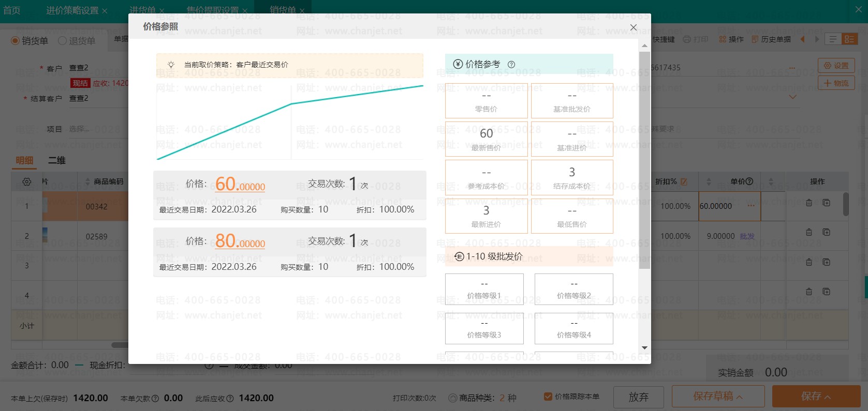Click the 放弃 button
868x411 pixels.
(639, 397)
